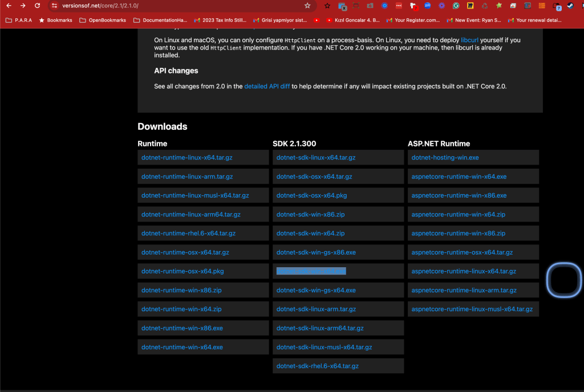Open the 'Grisi yapmiyor sist...' bookmark
This screenshot has width=584, height=392.
point(280,20)
